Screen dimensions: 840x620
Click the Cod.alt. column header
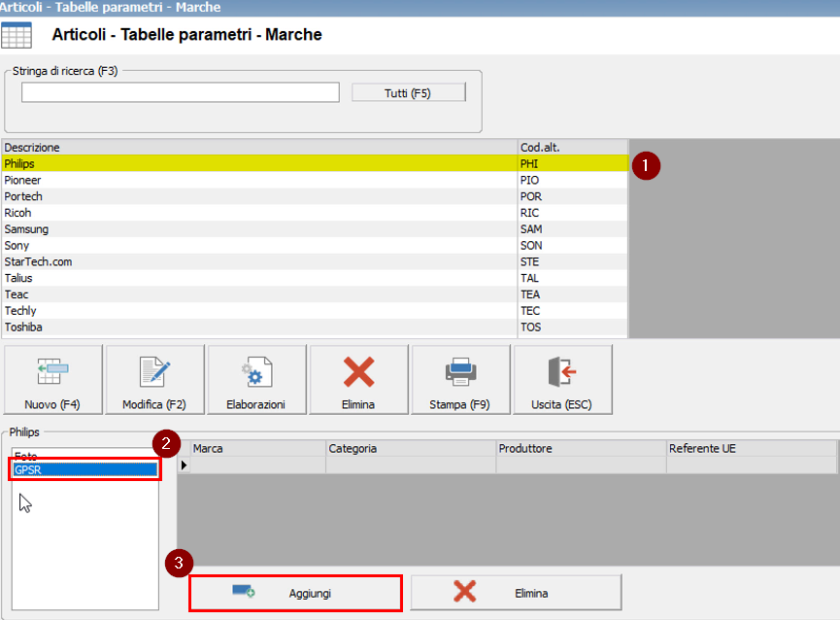573,148
